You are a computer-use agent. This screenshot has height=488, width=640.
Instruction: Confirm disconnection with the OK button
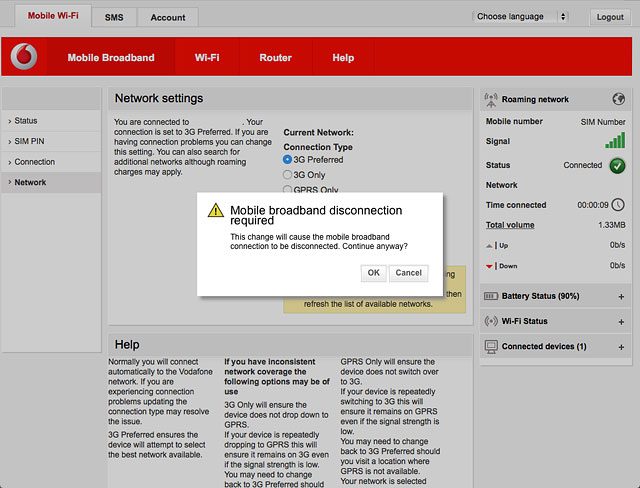click(x=373, y=273)
